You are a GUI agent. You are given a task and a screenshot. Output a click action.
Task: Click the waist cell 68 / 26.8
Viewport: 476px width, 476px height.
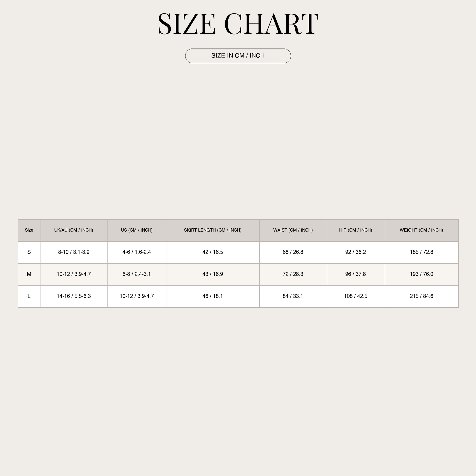point(293,252)
